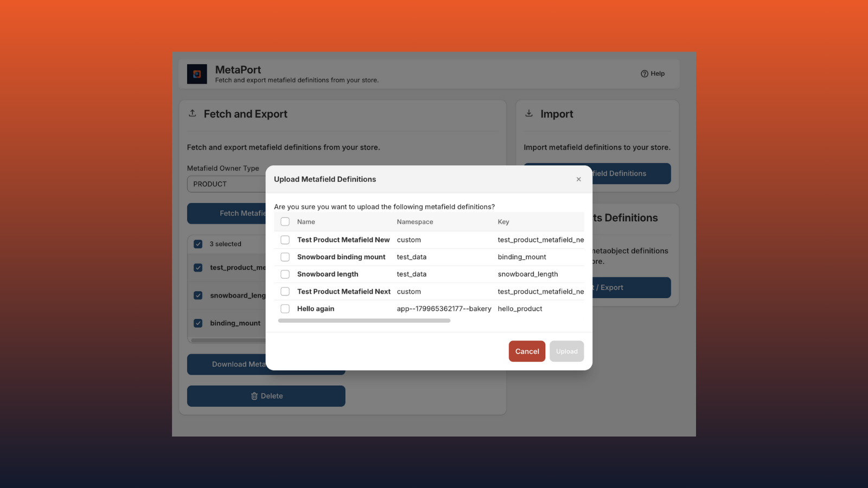Click Snowboard binding mount name text
868x488 pixels.
pos(341,257)
